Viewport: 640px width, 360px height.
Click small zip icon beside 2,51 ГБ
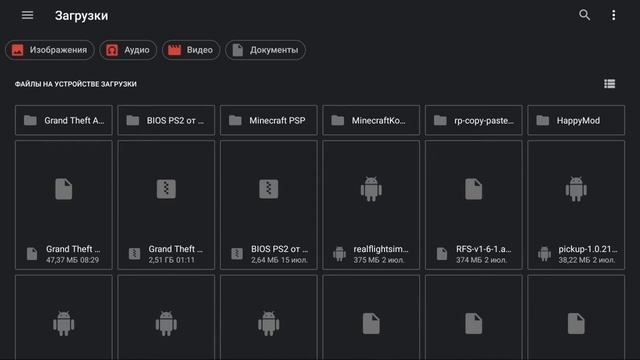tap(134, 254)
